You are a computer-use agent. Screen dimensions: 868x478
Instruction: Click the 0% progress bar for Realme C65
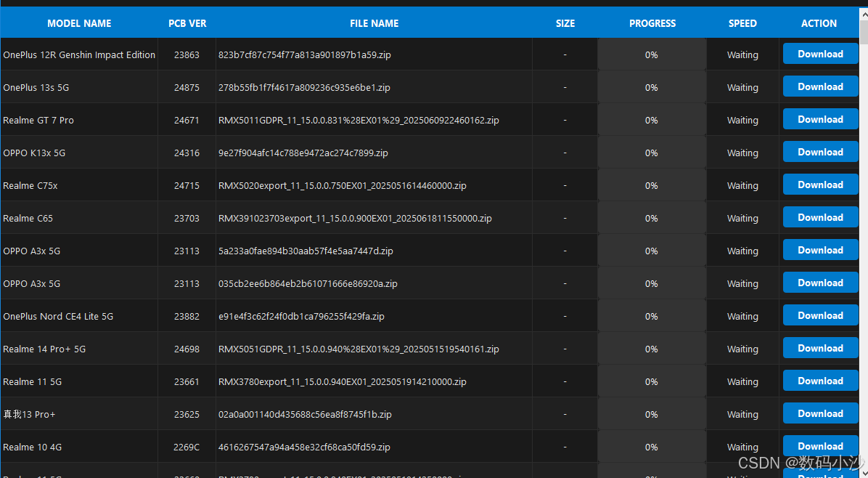tap(652, 218)
